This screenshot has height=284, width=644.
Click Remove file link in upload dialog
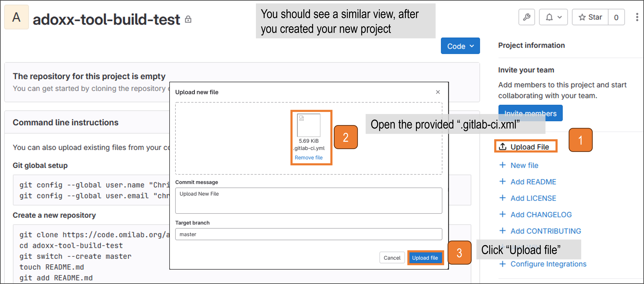[x=309, y=157]
